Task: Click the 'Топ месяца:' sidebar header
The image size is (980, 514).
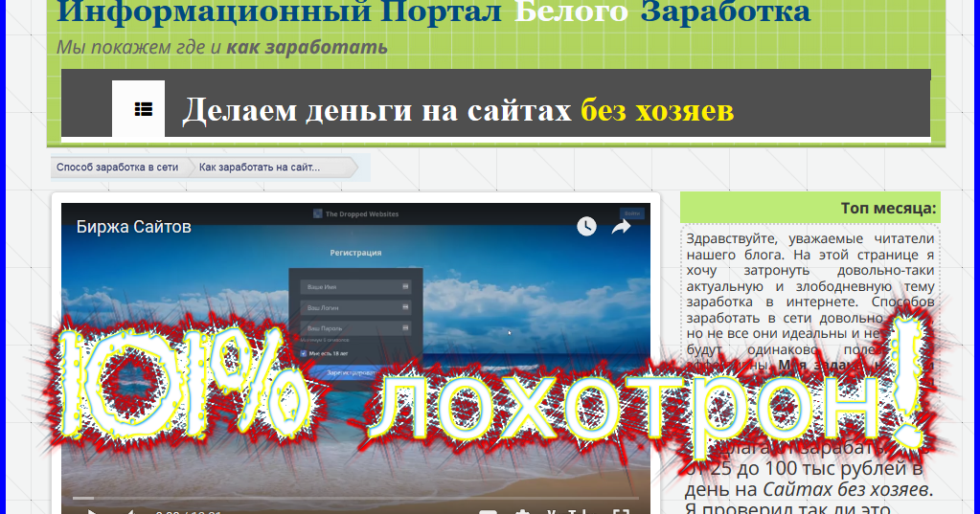Action: coord(810,208)
